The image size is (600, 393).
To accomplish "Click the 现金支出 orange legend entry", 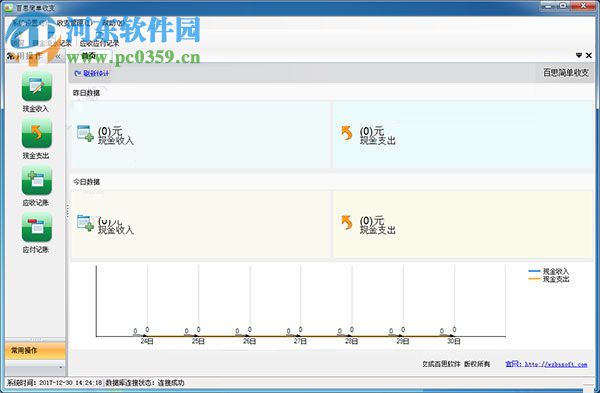I will [549, 279].
